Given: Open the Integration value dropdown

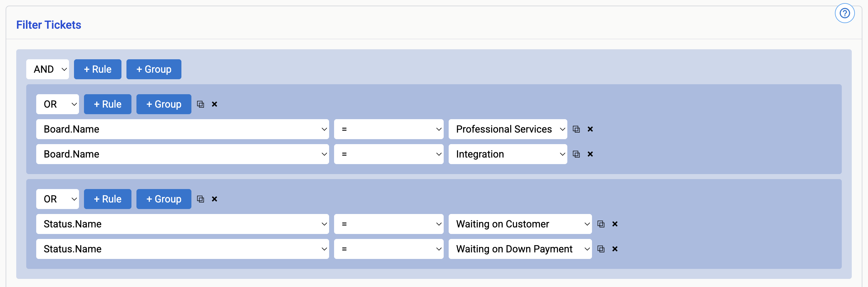Looking at the screenshot, I should pyautogui.click(x=508, y=154).
